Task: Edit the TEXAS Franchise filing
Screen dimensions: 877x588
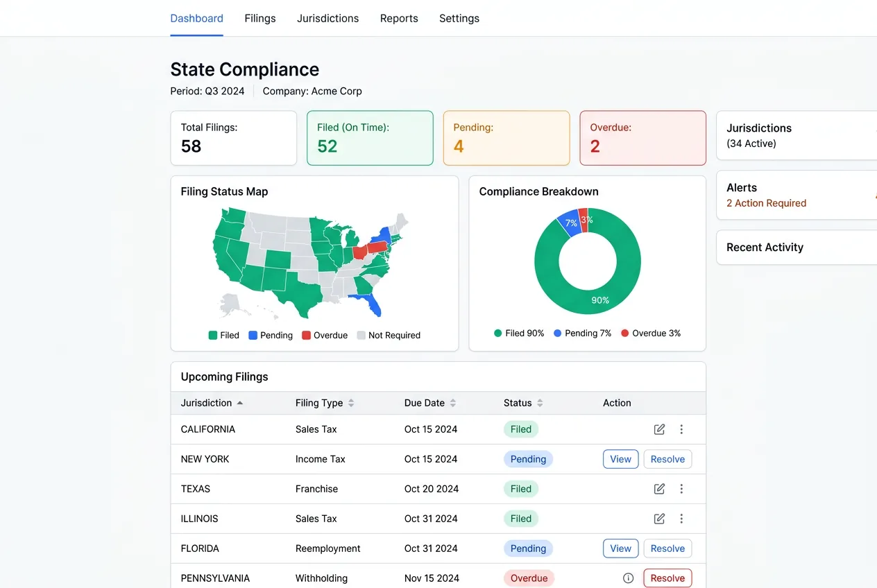Action: tap(659, 489)
